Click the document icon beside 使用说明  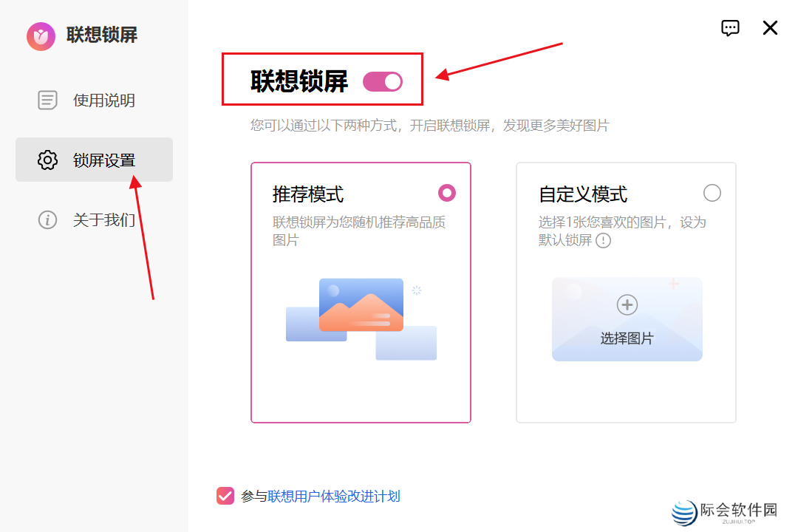pos(47,100)
